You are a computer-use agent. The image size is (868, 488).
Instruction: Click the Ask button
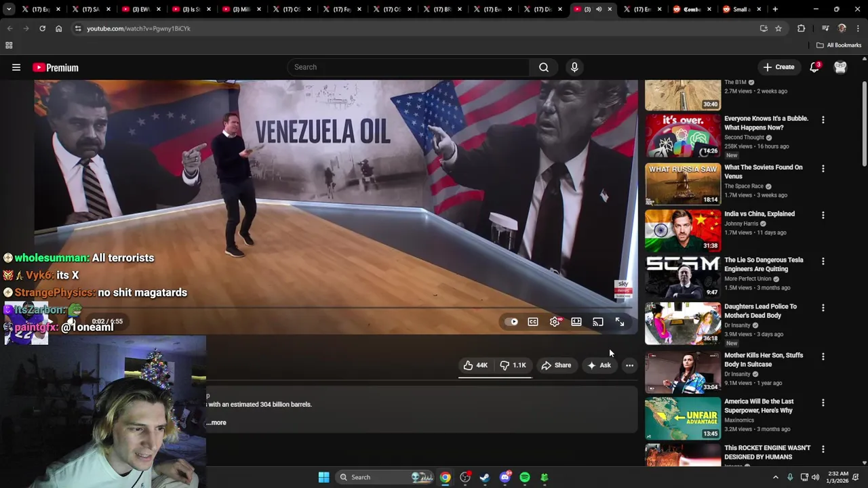click(599, 365)
